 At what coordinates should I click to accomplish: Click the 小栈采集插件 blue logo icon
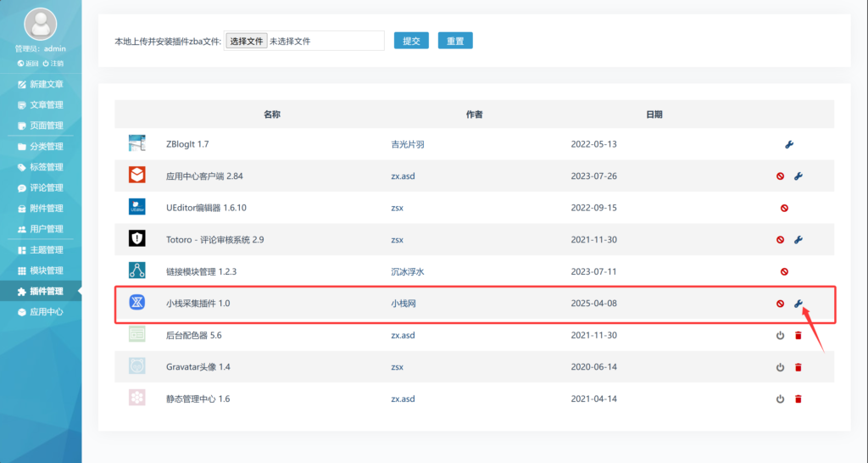point(136,302)
